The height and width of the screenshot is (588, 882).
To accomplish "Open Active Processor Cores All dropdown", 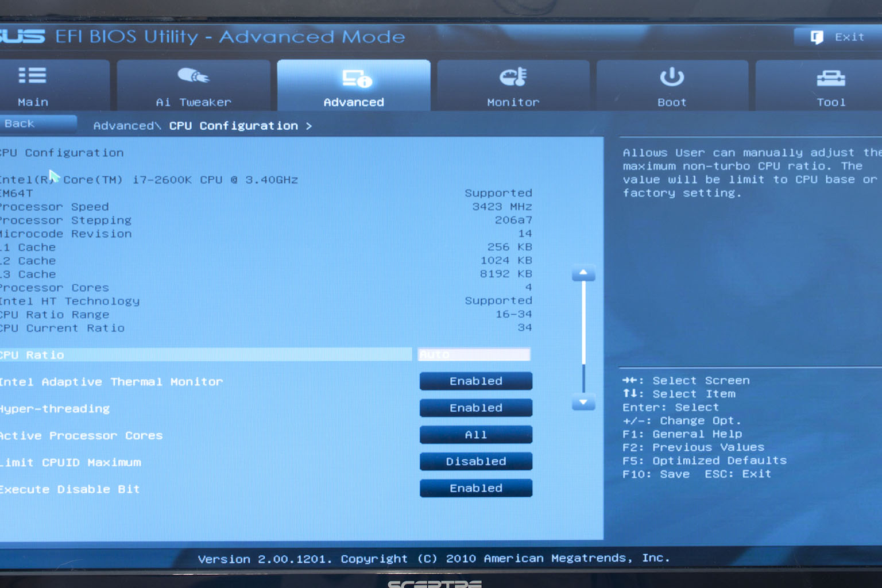I will tap(476, 435).
